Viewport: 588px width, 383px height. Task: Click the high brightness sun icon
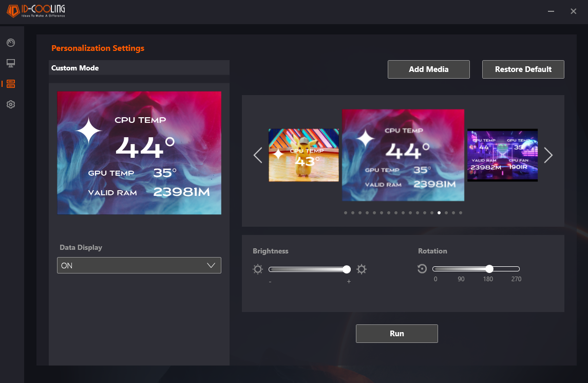362,269
